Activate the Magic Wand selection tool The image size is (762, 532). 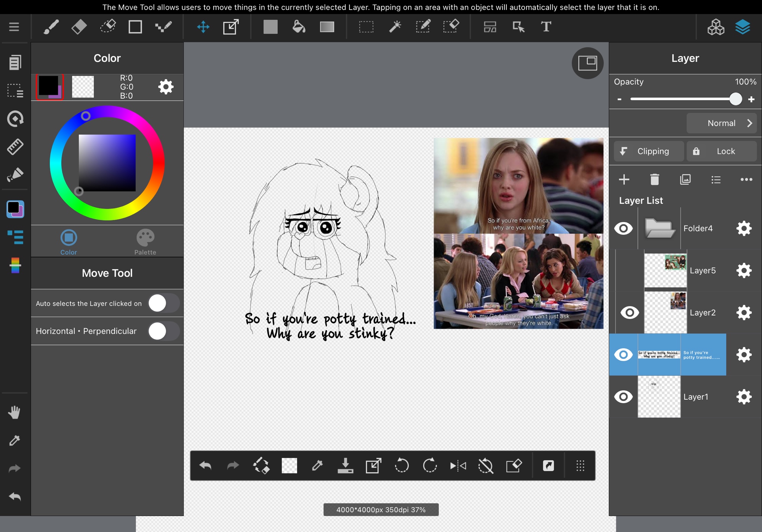[x=395, y=27]
